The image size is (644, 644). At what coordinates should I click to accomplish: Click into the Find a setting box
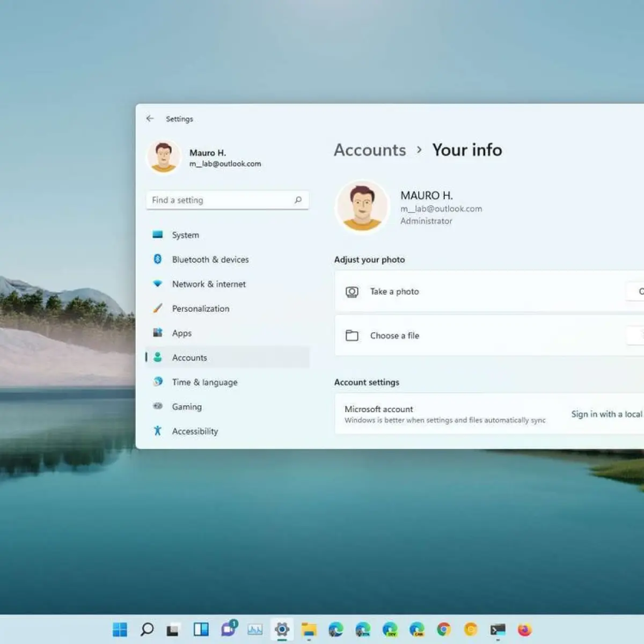pyautogui.click(x=227, y=200)
